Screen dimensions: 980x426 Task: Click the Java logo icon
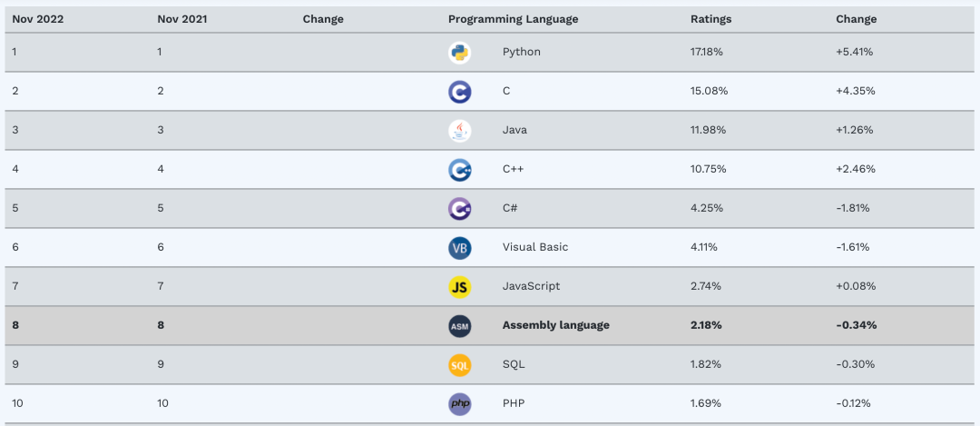click(460, 131)
